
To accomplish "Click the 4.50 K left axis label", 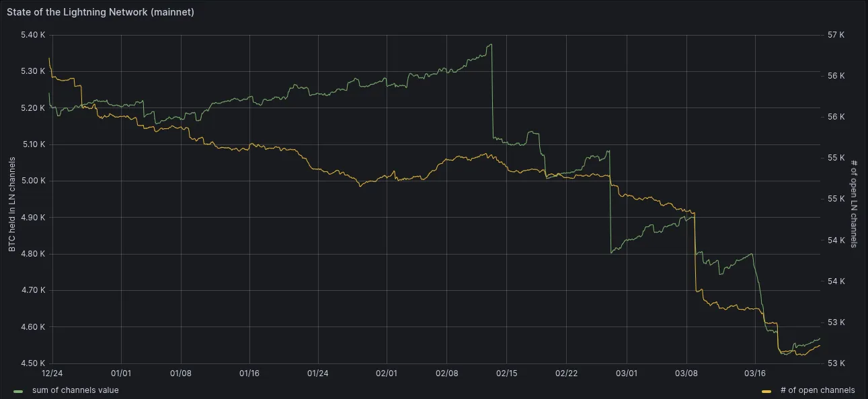I will point(32,363).
